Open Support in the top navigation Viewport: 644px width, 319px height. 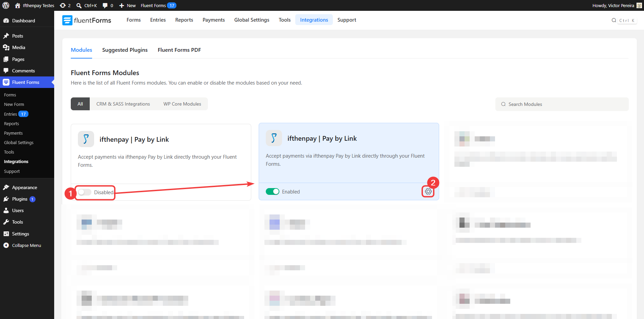[347, 20]
